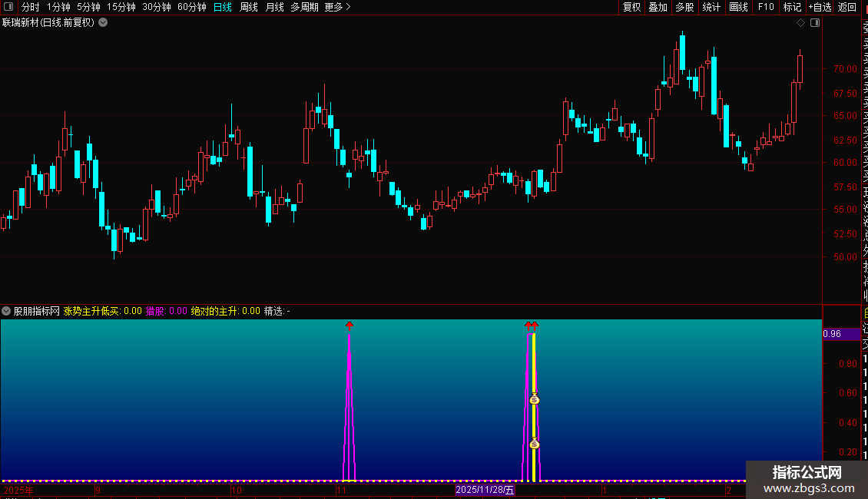Image resolution: width=868 pixels, height=499 pixels.
Task: Switch to 周线 weekly chart
Action: pyautogui.click(x=249, y=7)
